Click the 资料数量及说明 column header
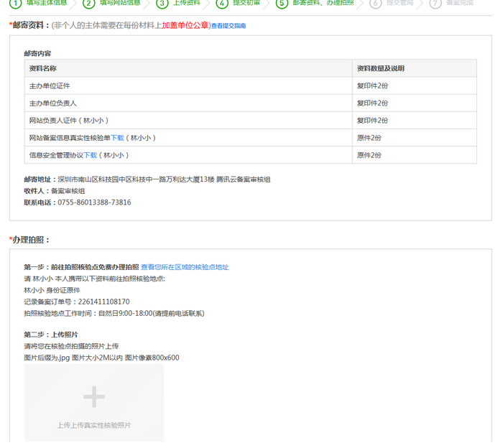The width and height of the screenshot is (503, 448). tap(381, 69)
